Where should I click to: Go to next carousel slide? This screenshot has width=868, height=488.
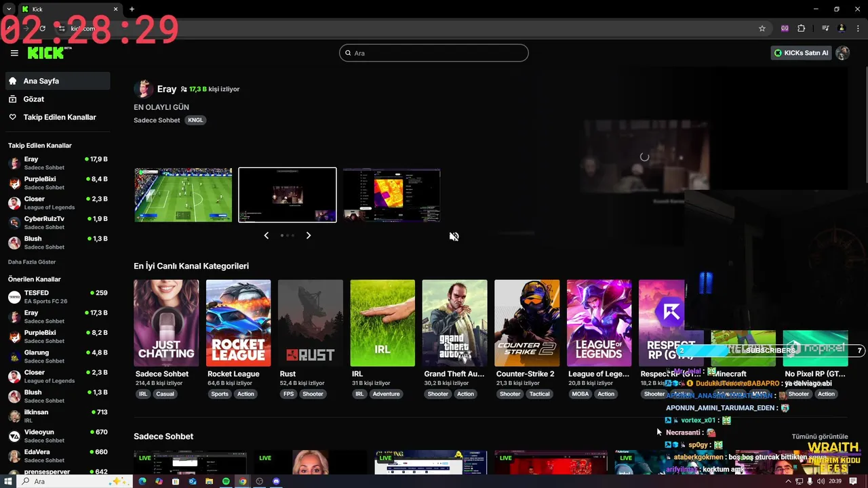[x=309, y=235]
